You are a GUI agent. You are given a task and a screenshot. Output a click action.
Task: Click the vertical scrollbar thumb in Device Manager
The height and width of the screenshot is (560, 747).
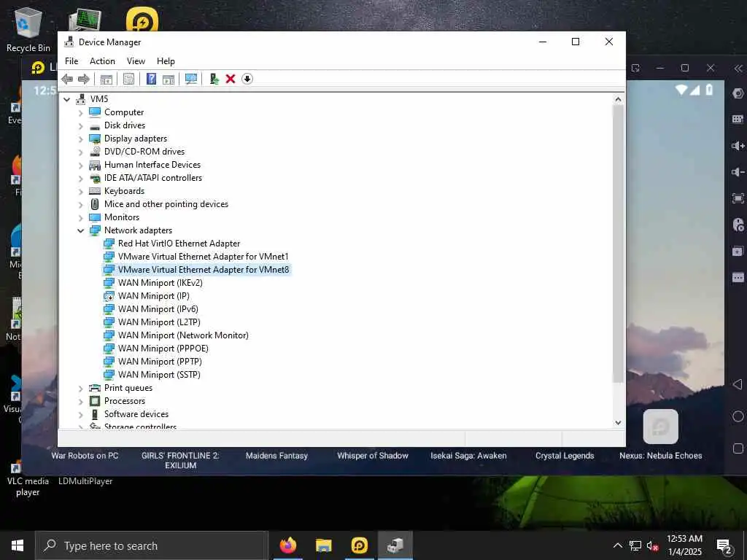[618, 244]
